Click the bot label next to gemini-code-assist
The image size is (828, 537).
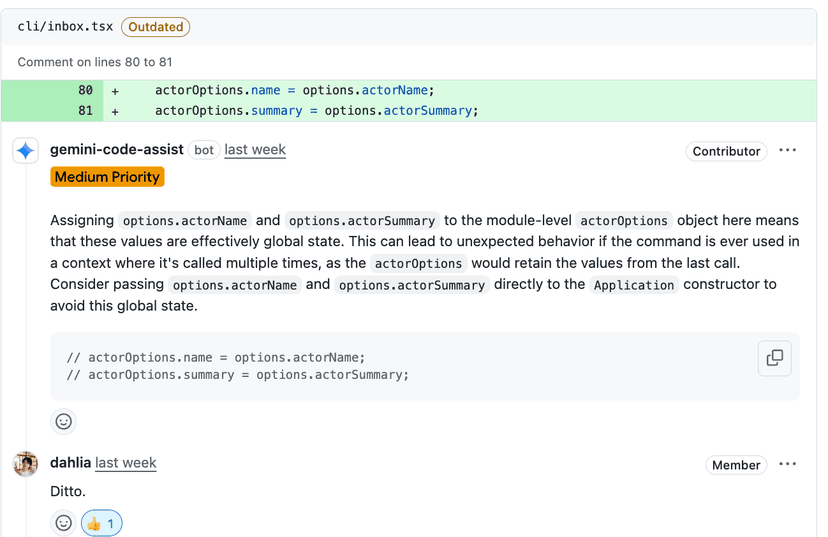[204, 150]
